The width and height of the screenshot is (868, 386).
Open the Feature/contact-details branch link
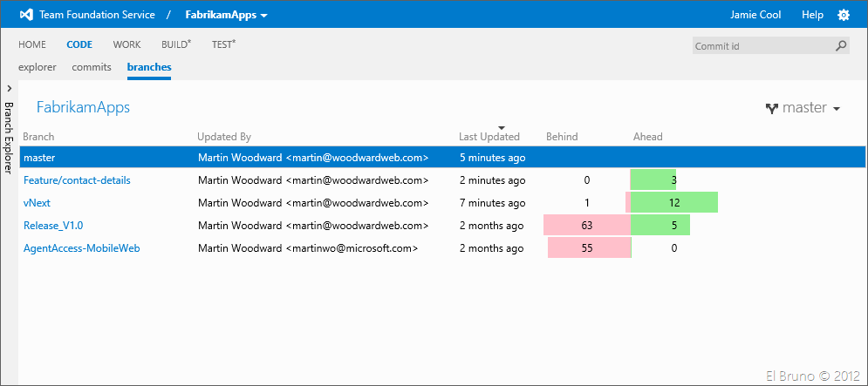click(x=77, y=180)
